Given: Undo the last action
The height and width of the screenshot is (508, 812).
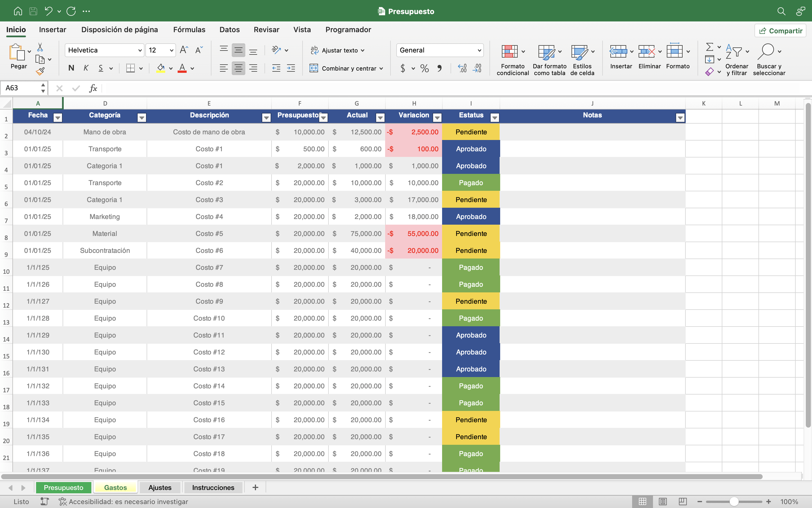Looking at the screenshot, I should [49, 11].
